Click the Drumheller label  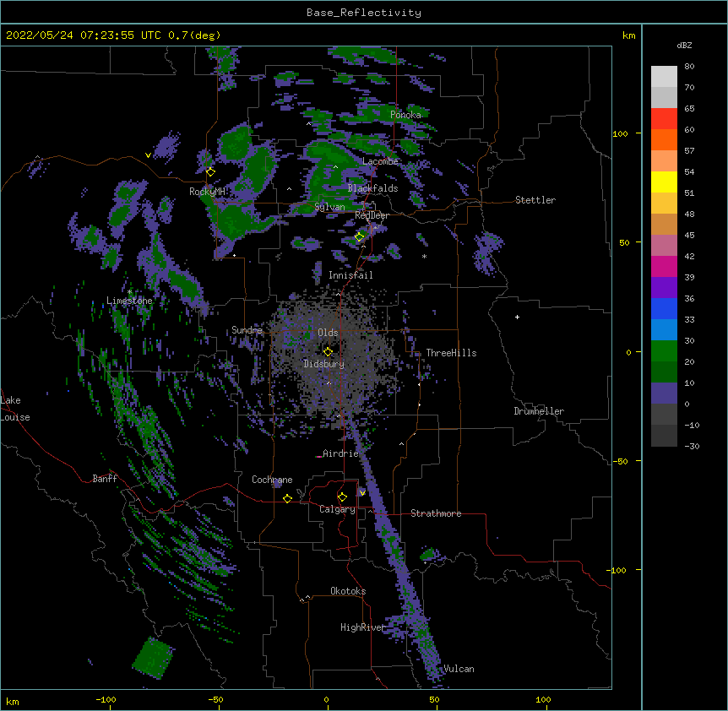pyautogui.click(x=539, y=411)
